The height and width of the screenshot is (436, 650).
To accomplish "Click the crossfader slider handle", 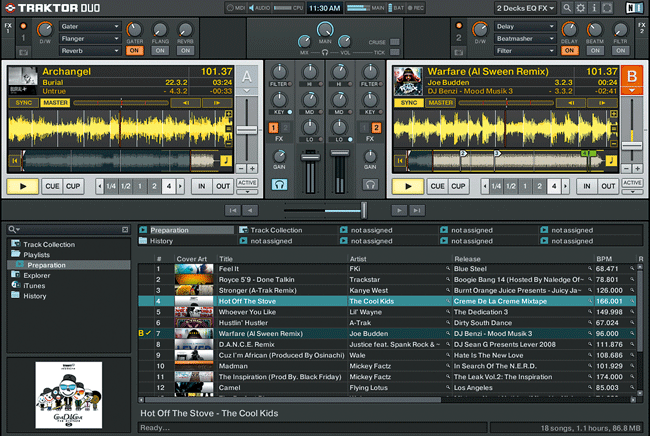I will [x=364, y=210].
